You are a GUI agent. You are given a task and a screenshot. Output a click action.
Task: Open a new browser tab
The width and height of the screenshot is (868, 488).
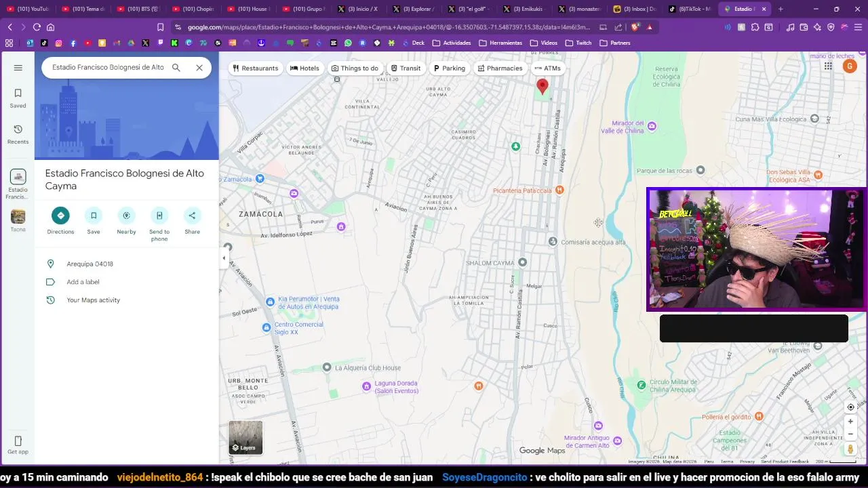[781, 9]
